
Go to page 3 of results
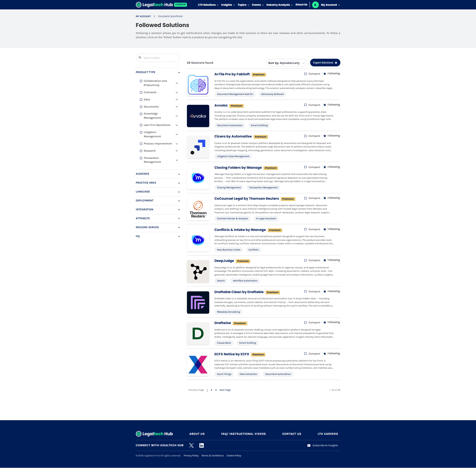pos(216,390)
